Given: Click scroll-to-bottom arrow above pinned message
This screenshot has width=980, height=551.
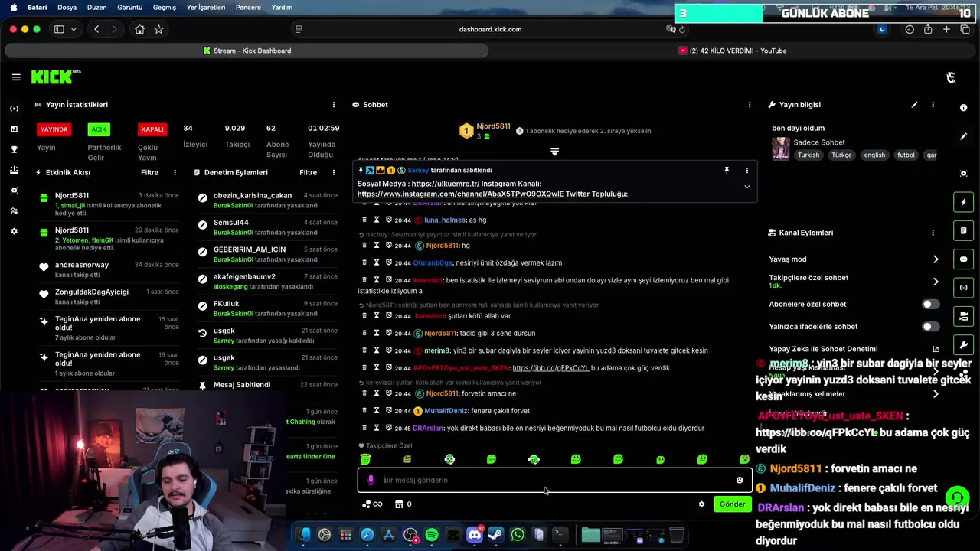Looking at the screenshot, I should (555, 152).
